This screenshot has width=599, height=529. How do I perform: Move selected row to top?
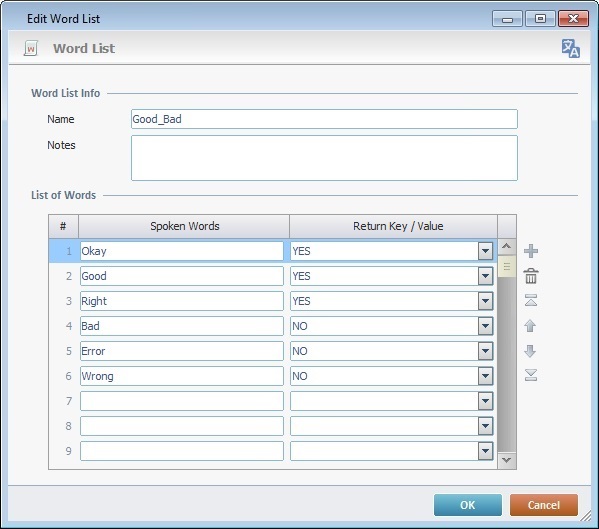[531, 301]
